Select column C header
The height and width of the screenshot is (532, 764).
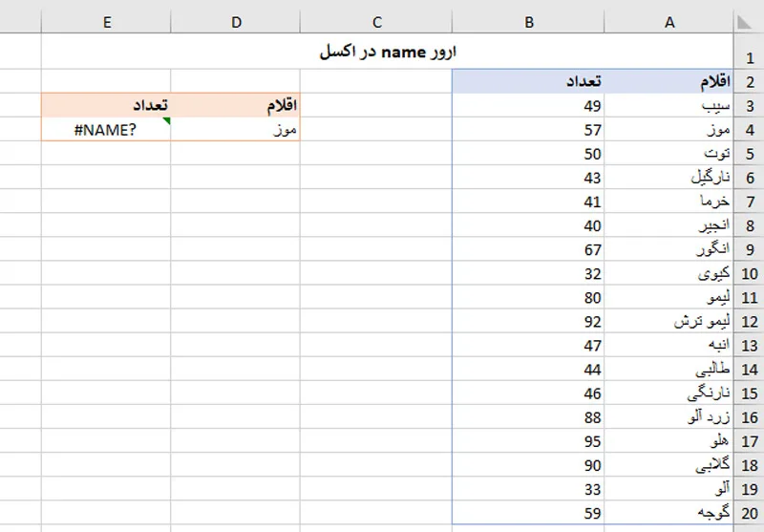(x=376, y=22)
